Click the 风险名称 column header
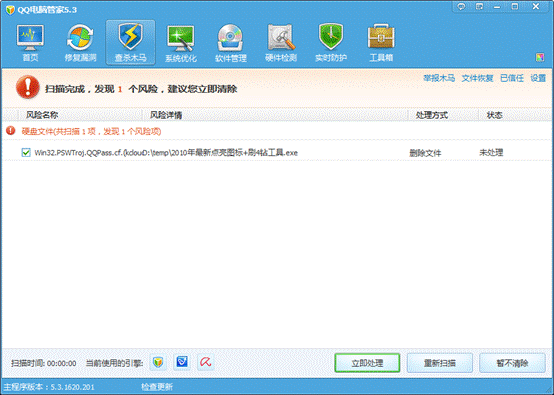The width and height of the screenshot is (554, 395). pos(42,115)
